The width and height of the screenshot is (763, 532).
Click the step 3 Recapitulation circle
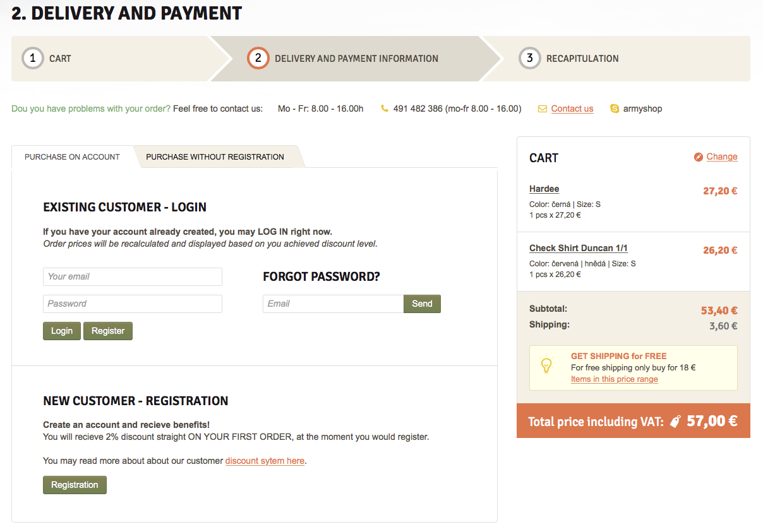(529, 59)
